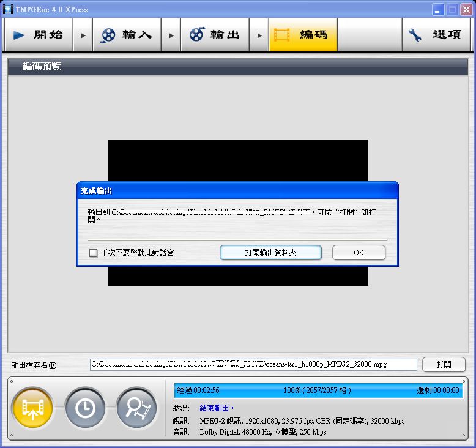This screenshot has width=476, height=448.
Task: Click the MPEG-2 視訊 1920x1080 info line
Action: tap(302, 421)
